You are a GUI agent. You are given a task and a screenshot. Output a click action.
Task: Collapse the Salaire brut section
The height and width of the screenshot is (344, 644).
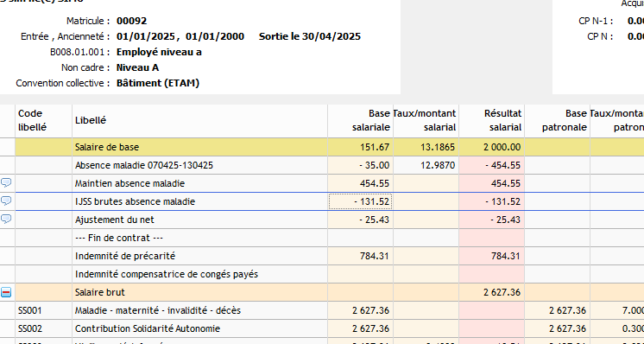tap(6, 292)
